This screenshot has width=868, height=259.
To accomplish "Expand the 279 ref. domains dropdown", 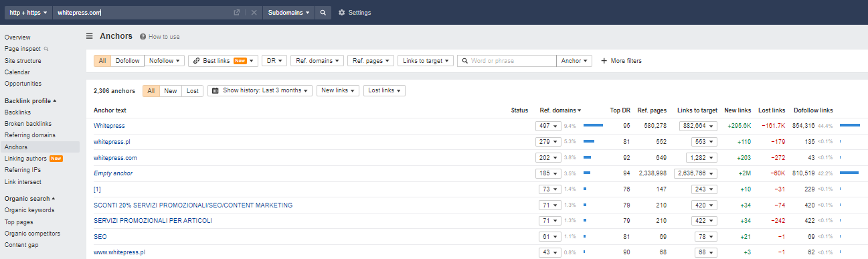I will (x=548, y=142).
